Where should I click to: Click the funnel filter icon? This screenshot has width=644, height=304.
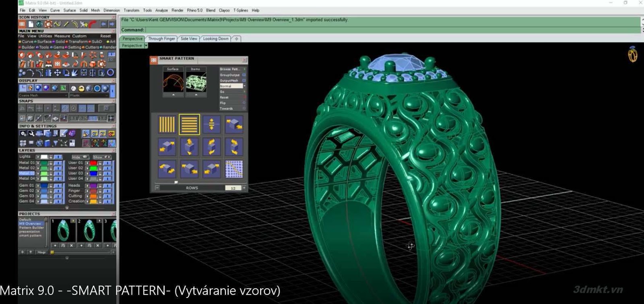point(55,143)
